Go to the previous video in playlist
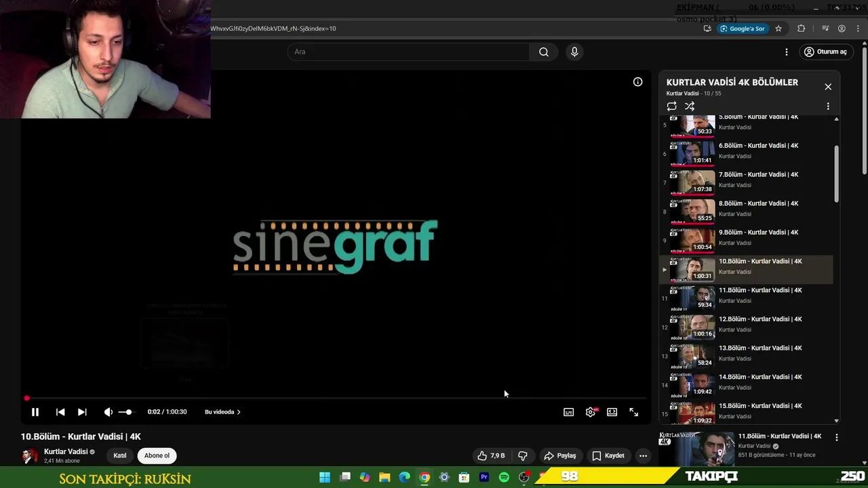The width and height of the screenshot is (868, 488). [x=60, y=412]
